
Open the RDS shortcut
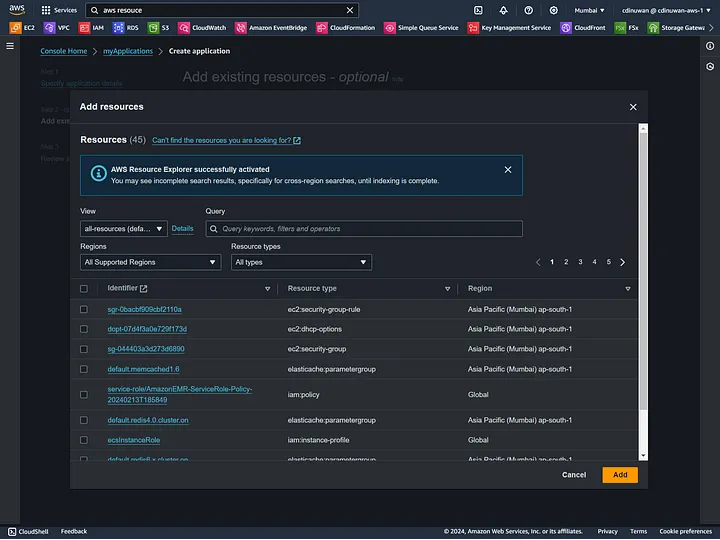pyautogui.click(x=125, y=28)
